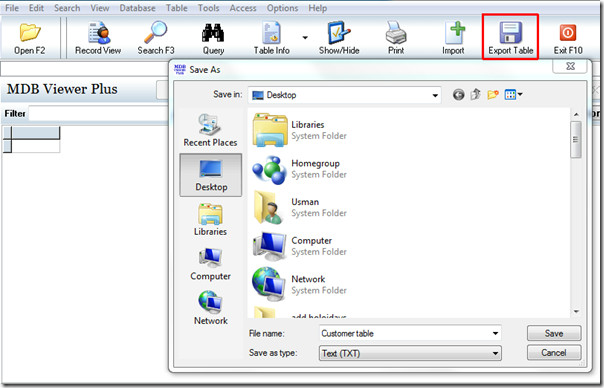Screen dimensions: 604x388
Task: Launch Search F3 magnifier tool
Action: coord(156,38)
